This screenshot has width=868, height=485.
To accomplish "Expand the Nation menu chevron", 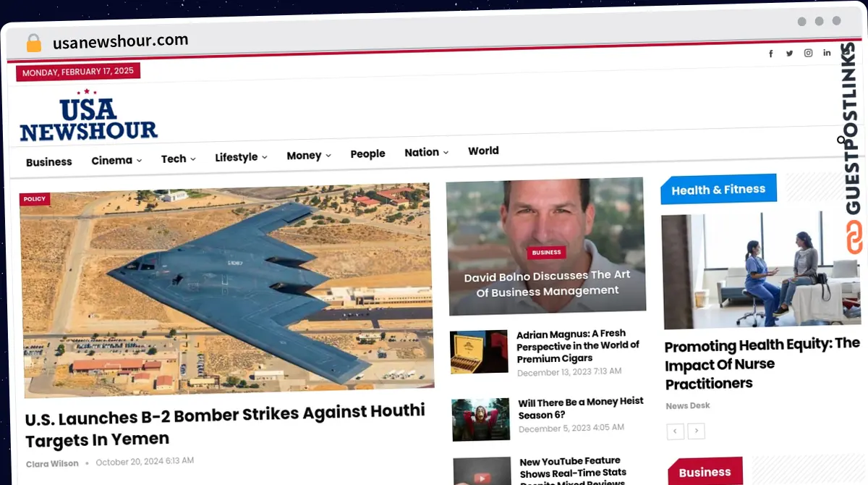I will click(446, 152).
